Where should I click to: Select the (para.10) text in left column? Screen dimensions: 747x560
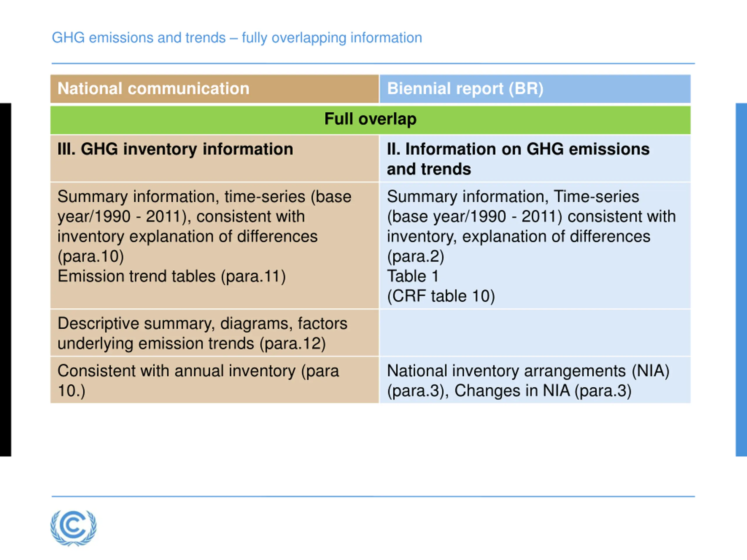pos(91,256)
